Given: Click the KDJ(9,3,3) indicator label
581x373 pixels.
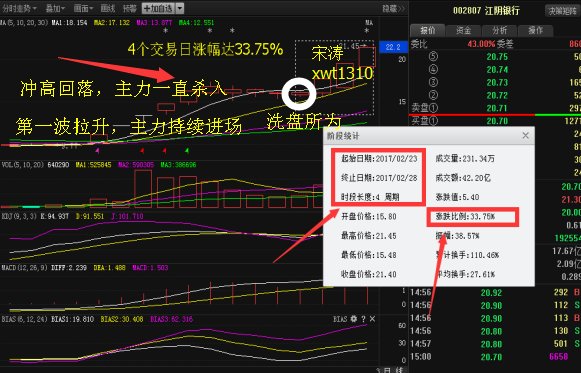Looking at the screenshot, I should (x=20, y=216).
